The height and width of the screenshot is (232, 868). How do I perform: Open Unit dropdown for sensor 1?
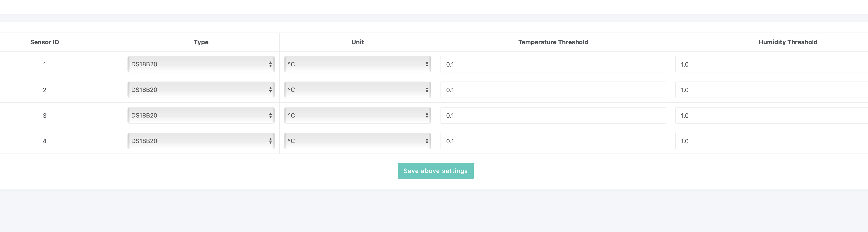point(357,64)
